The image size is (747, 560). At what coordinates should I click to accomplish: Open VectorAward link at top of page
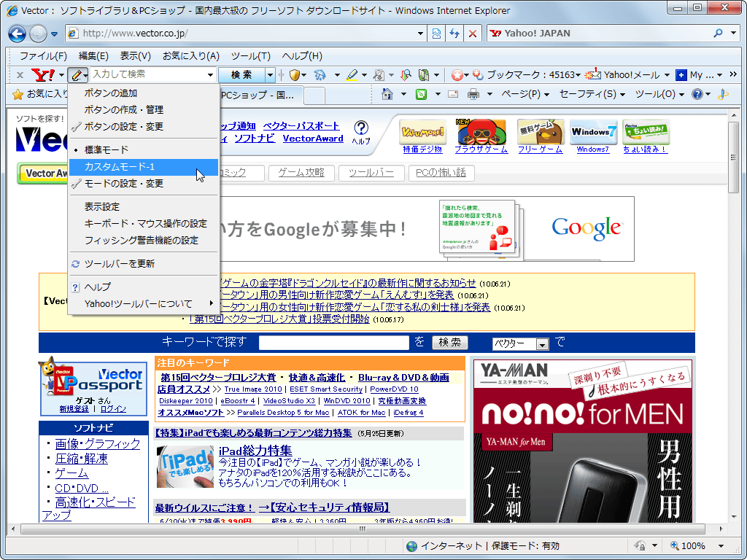click(x=313, y=139)
